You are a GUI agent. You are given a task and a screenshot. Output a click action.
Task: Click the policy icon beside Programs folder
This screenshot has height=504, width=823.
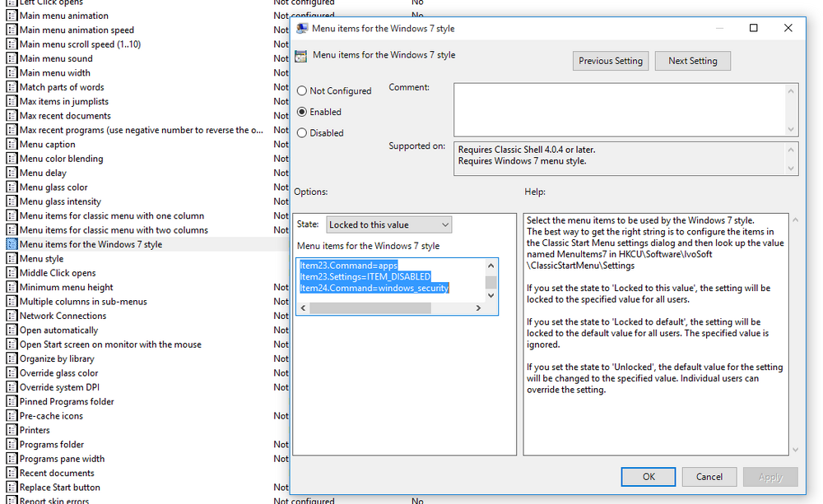tap(12, 444)
